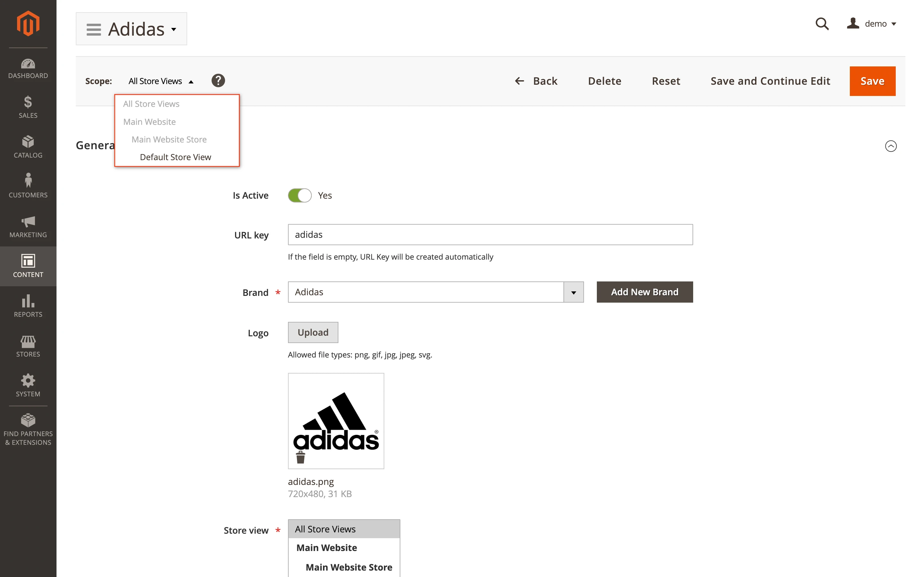Select the Sales sidebar icon
Viewport: 924px width, 577px height.
click(x=28, y=107)
